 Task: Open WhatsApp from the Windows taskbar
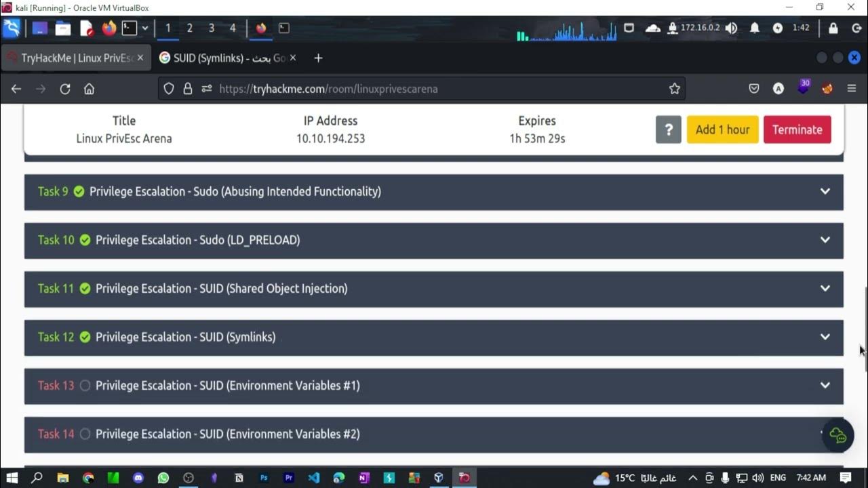click(163, 478)
